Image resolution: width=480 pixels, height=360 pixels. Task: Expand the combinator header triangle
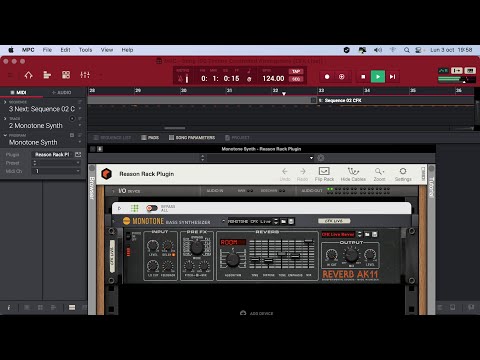click(119, 208)
